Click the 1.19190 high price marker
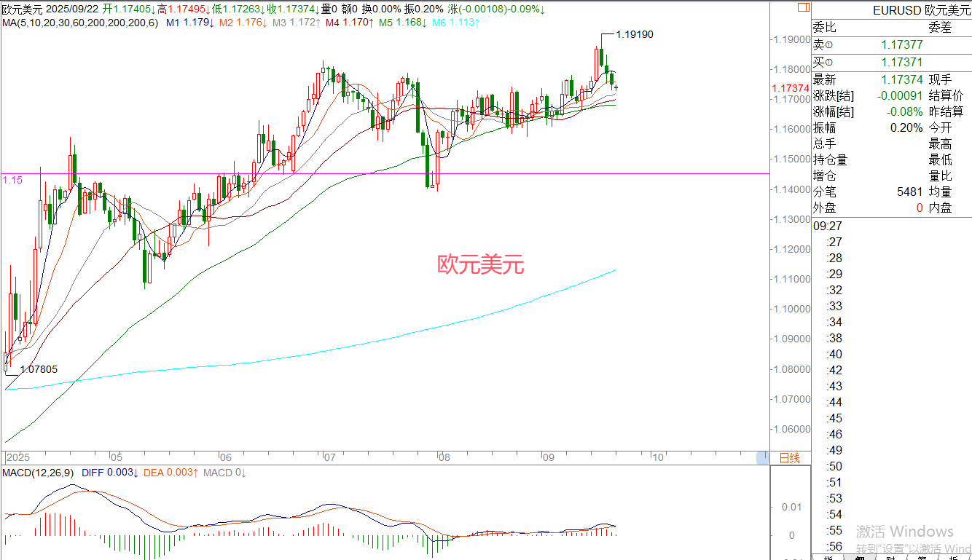The width and height of the screenshot is (972, 560). (x=634, y=34)
